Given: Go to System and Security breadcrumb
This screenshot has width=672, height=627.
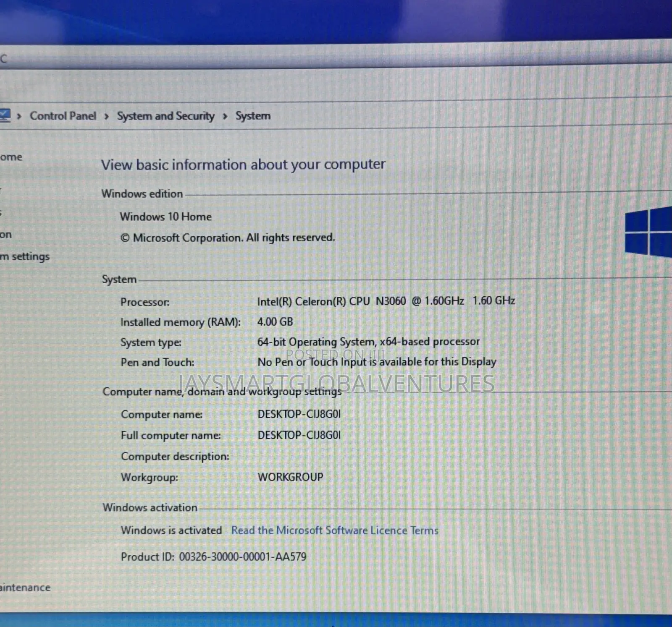Looking at the screenshot, I should pos(165,116).
